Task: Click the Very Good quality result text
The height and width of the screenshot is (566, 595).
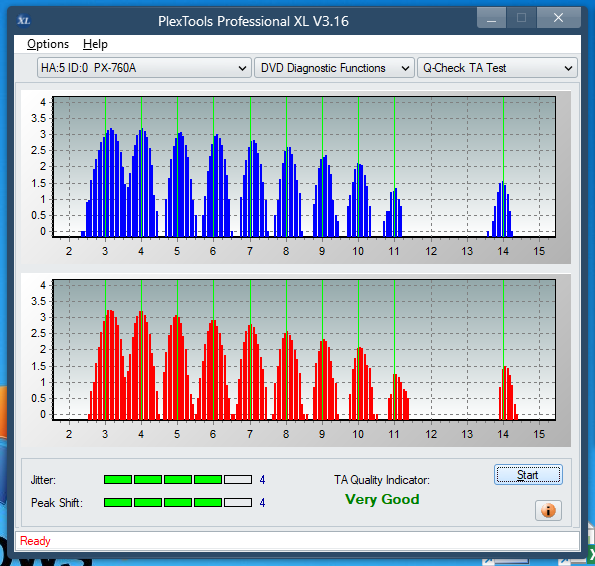Action: point(382,499)
